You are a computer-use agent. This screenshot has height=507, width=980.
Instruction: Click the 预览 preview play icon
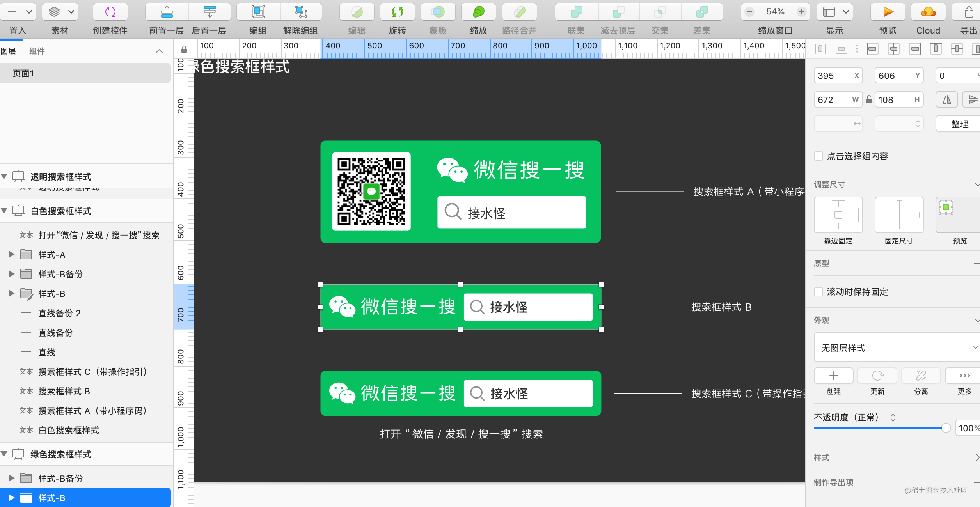[888, 12]
